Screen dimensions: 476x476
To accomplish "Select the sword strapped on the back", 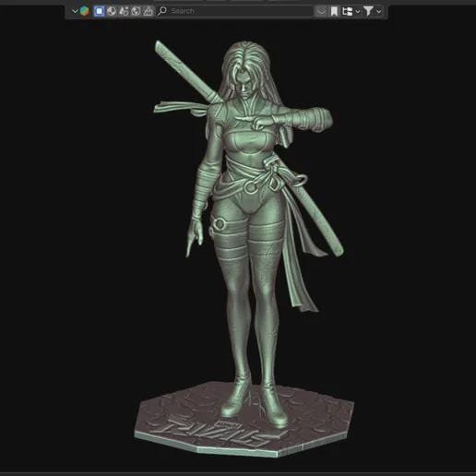I will pos(184,71).
